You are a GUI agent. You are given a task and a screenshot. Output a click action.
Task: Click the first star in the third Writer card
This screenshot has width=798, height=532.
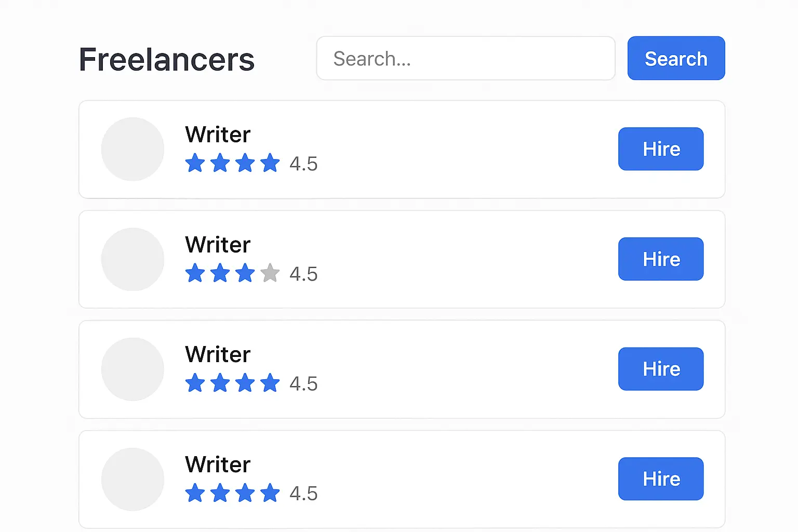click(195, 383)
